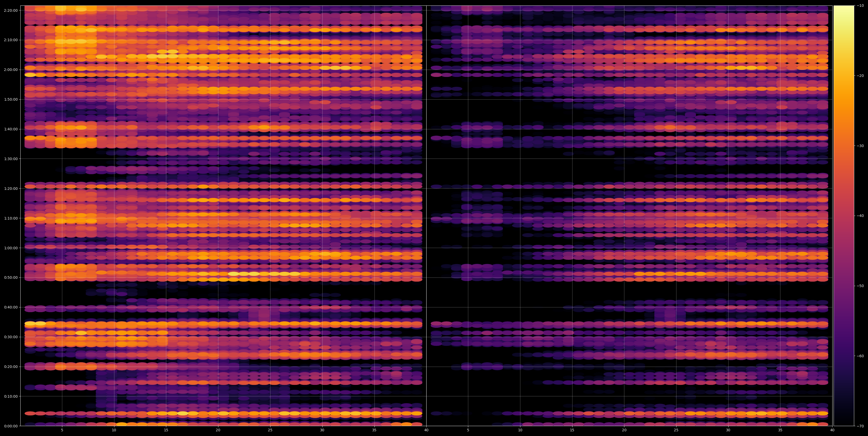Choose the 1:10:00 tick label

(10, 218)
